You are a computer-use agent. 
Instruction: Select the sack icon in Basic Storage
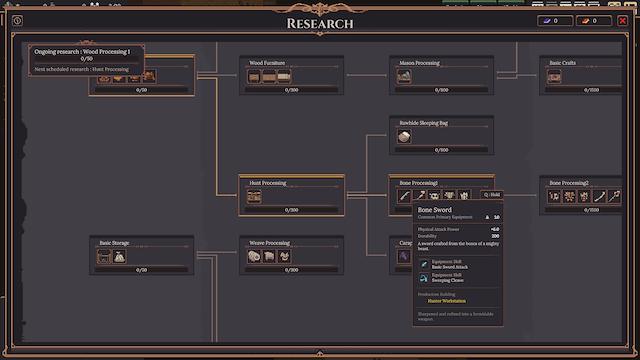[119, 256]
